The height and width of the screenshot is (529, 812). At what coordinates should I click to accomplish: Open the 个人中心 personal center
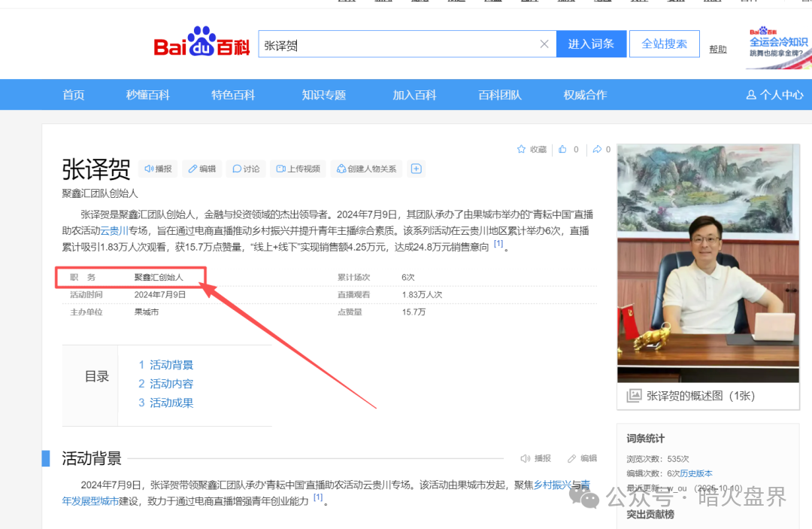point(775,94)
